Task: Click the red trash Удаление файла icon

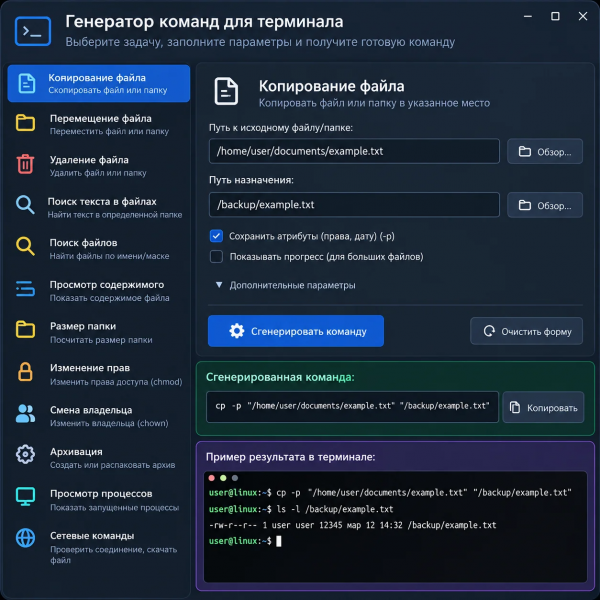Action: (x=25, y=164)
